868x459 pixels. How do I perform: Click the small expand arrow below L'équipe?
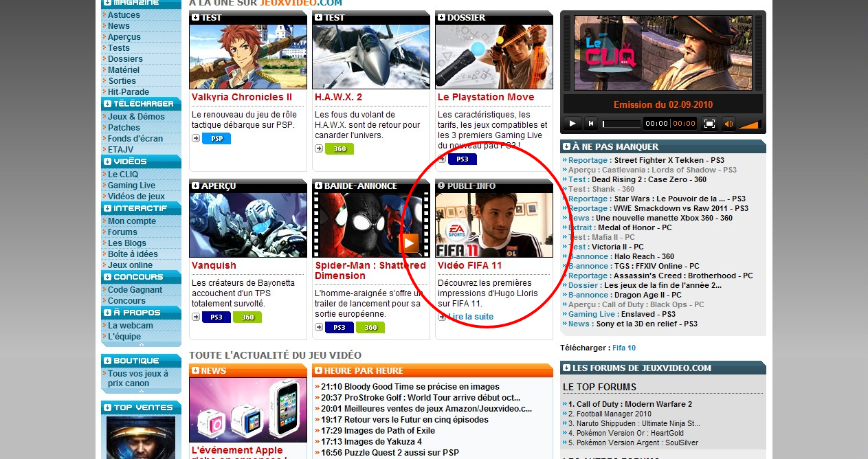141,344
